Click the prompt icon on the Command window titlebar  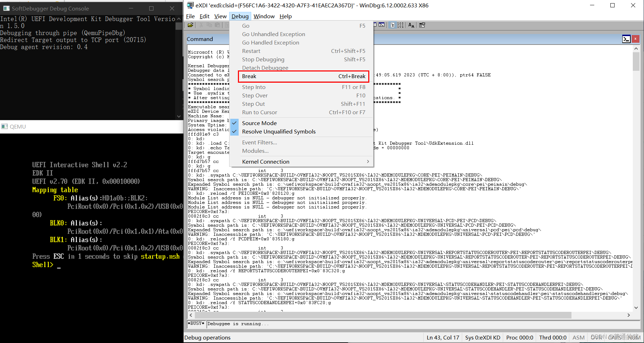[x=626, y=39]
